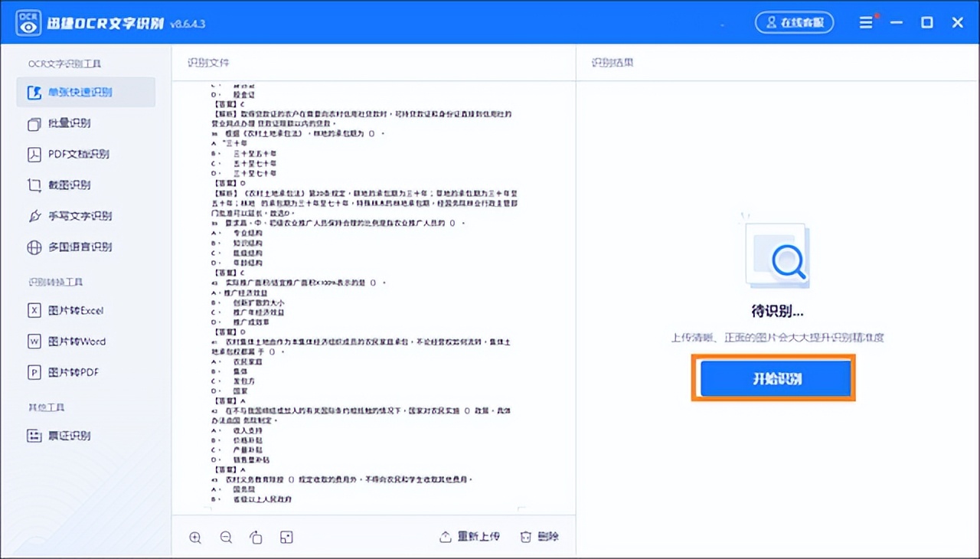The image size is (980, 559).
Task: Select the 截图识别 screenshot OCR tool
Action: tap(70, 185)
